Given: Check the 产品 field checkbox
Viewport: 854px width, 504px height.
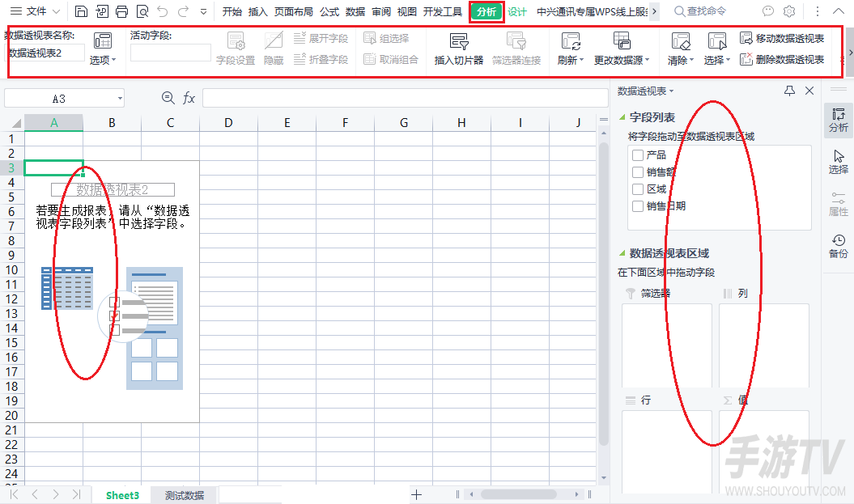Looking at the screenshot, I should [x=638, y=155].
